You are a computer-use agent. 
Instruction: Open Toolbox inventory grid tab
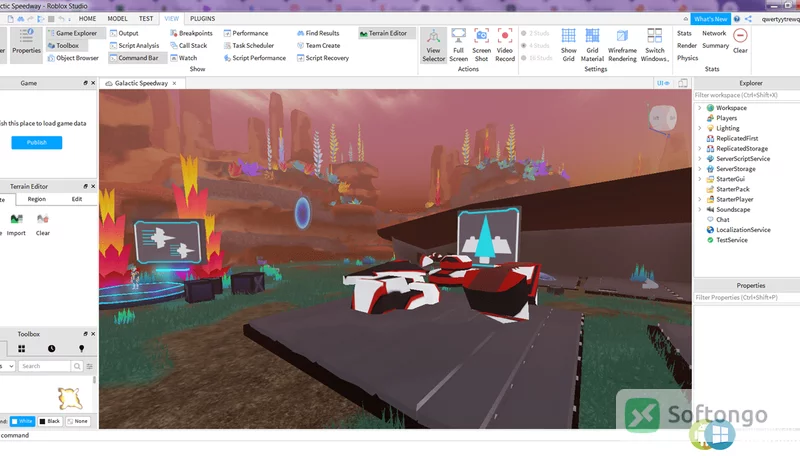[x=21, y=349]
